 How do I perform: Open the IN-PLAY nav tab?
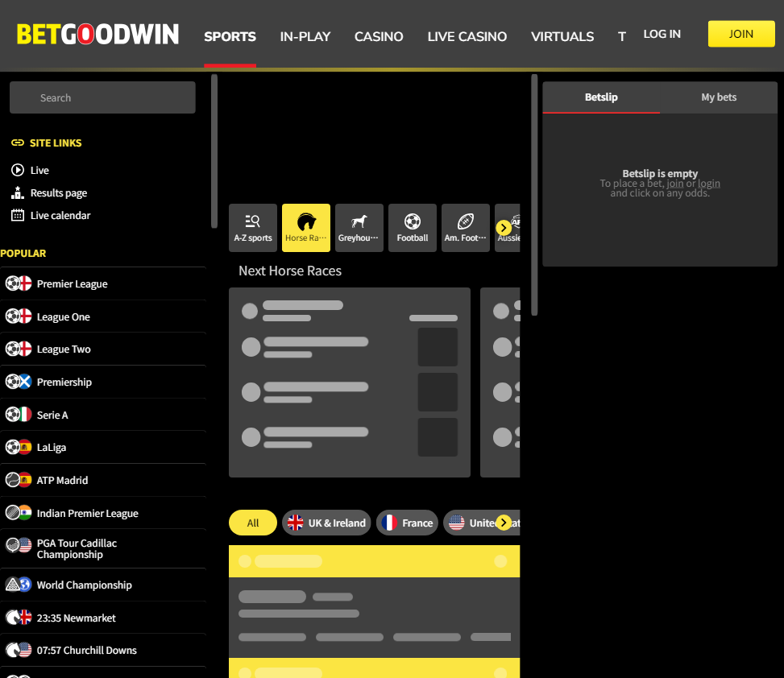[x=305, y=36]
